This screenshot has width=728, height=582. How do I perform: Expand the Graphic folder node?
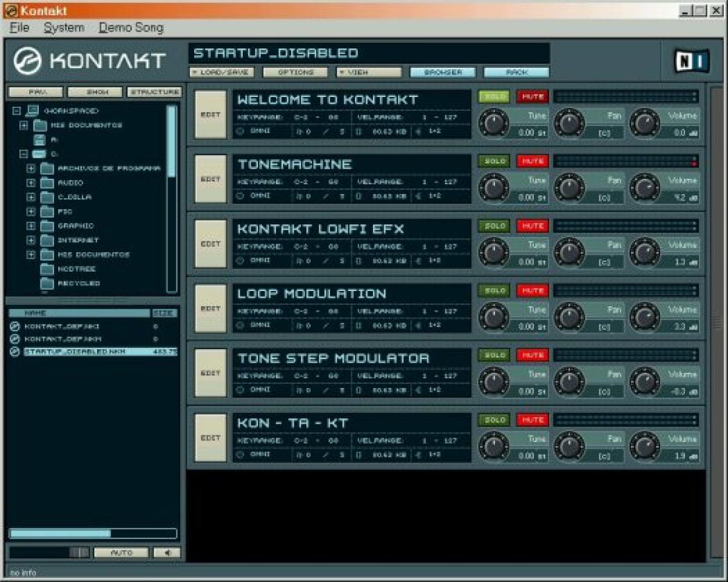31,226
